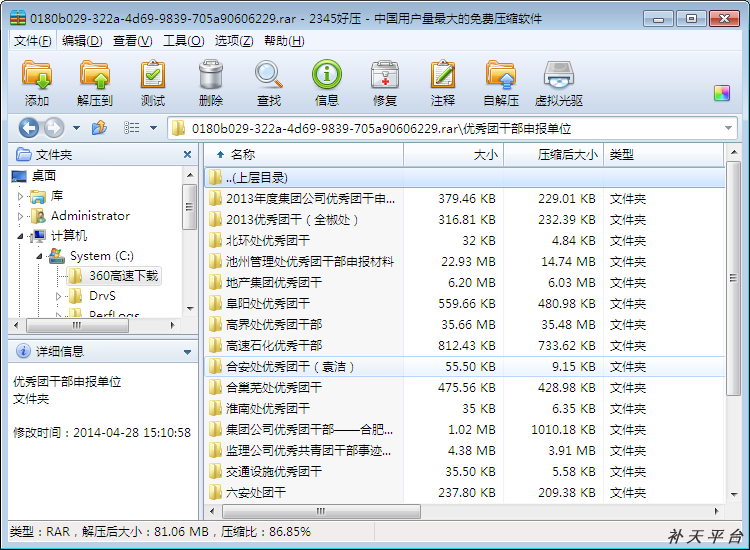Click the 删除 (Delete) trash icon
This screenshot has width=750, height=550.
tap(211, 83)
